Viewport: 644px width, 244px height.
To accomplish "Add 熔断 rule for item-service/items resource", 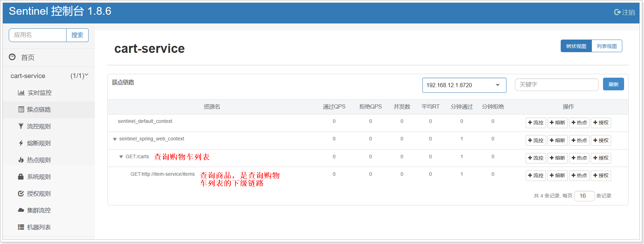I will click(557, 176).
